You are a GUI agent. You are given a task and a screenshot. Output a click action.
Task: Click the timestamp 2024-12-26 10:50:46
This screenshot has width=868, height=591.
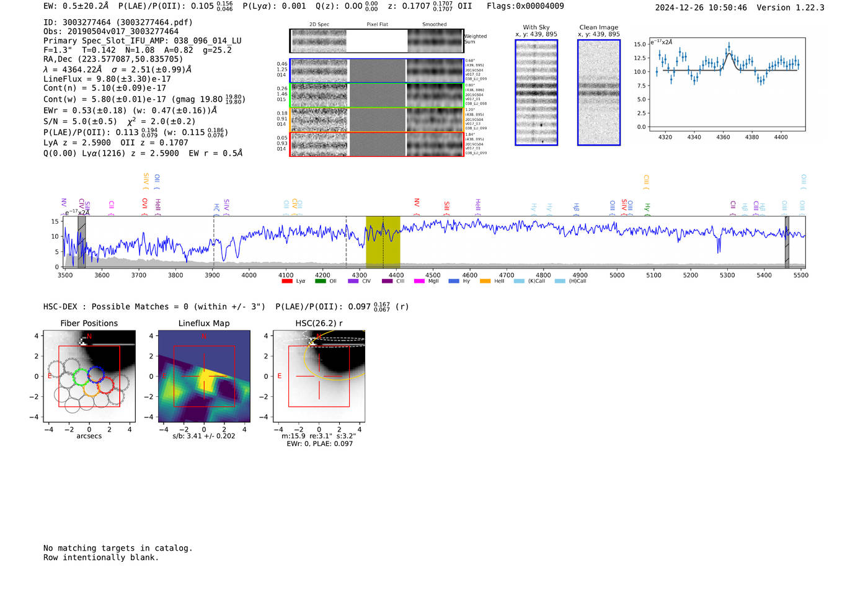701,7
